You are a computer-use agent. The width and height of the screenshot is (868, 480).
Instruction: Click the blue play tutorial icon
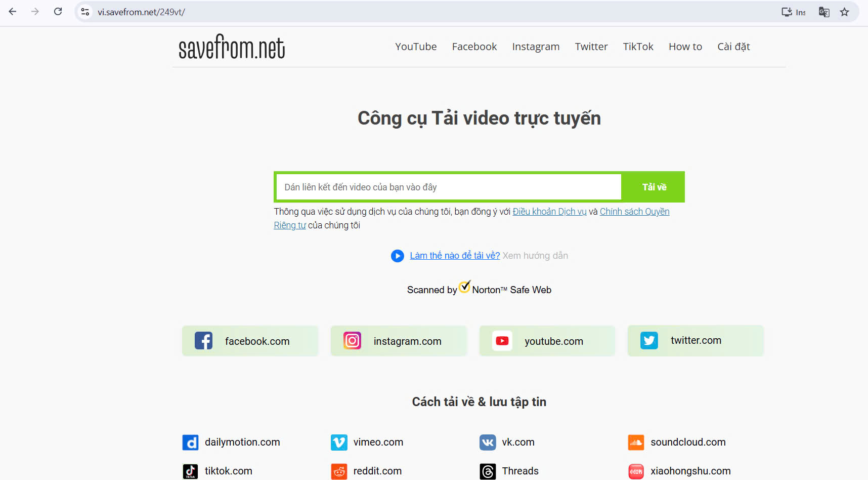(x=397, y=256)
